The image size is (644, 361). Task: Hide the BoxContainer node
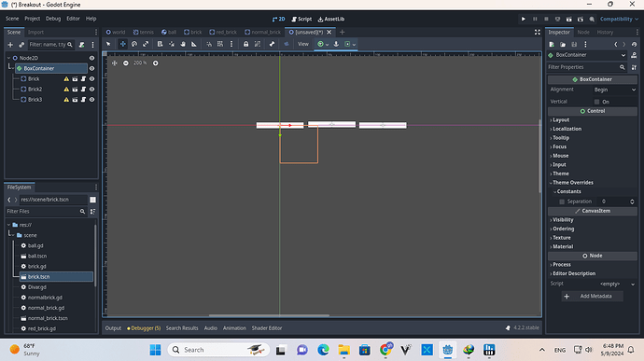(x=92, y=69)
